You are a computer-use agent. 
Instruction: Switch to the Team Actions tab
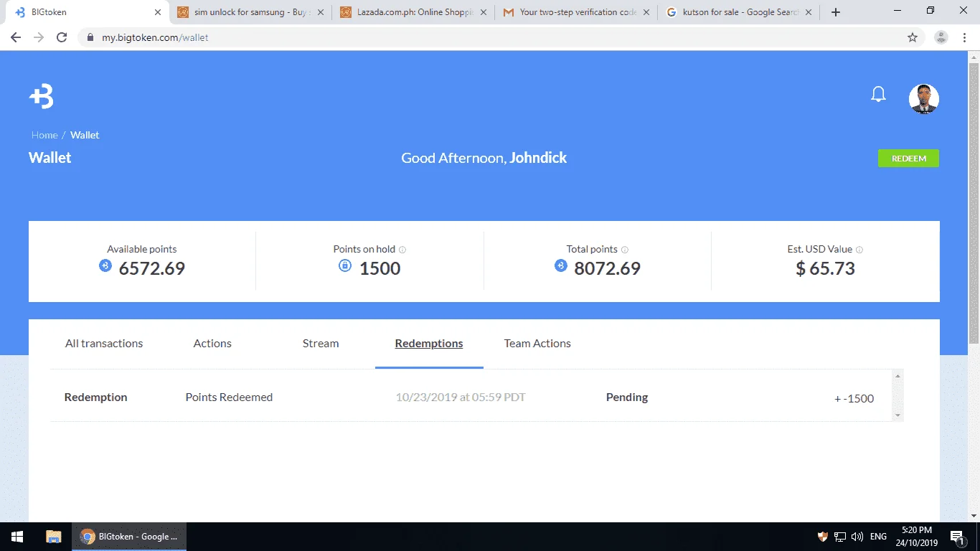pos(537,344)
